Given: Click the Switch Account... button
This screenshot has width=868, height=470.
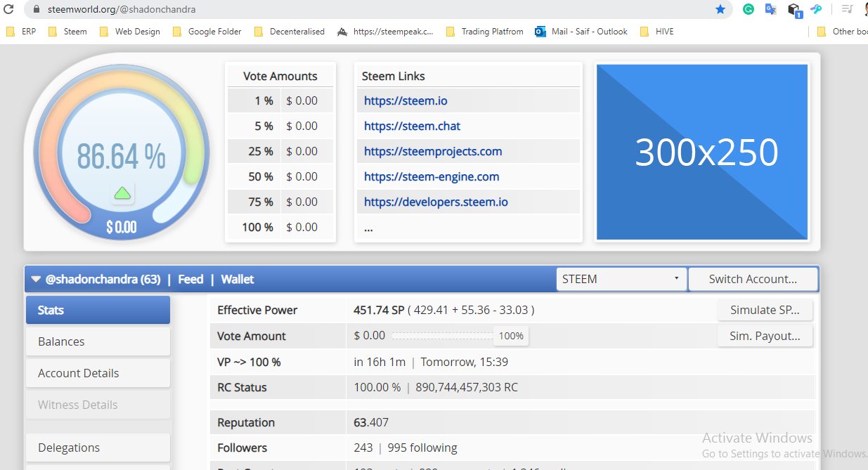Looking at the screenshot, I should (753, 279).
